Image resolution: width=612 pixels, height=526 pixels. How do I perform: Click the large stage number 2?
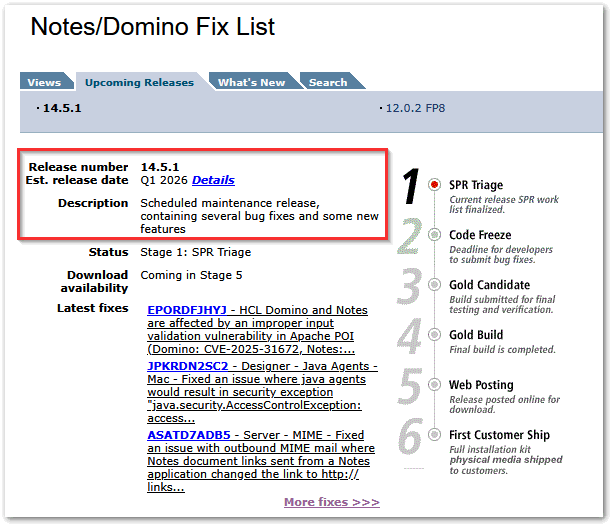(409, 236)
